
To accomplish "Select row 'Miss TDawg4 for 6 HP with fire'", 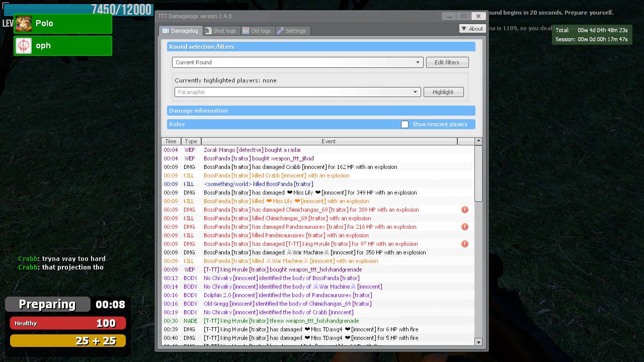I will [x=317, y=329].
